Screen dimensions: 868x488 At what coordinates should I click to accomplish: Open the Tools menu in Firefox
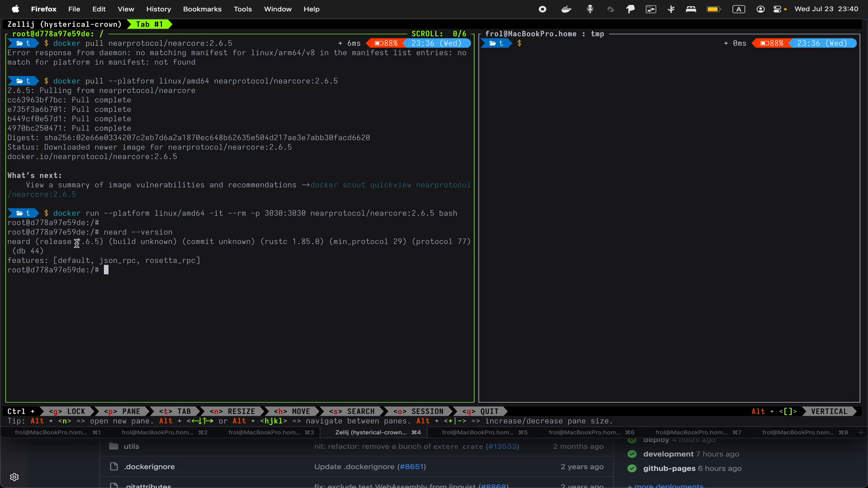(242, 9)
